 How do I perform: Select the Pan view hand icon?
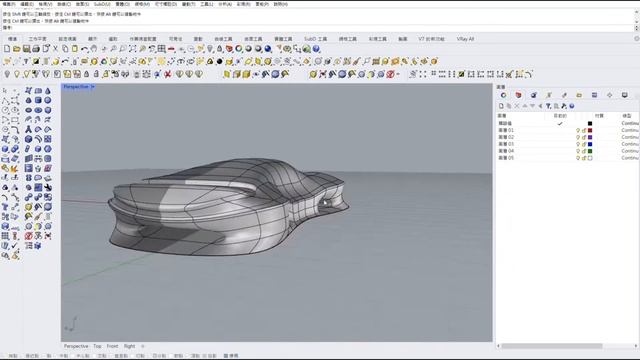point(94,49)
